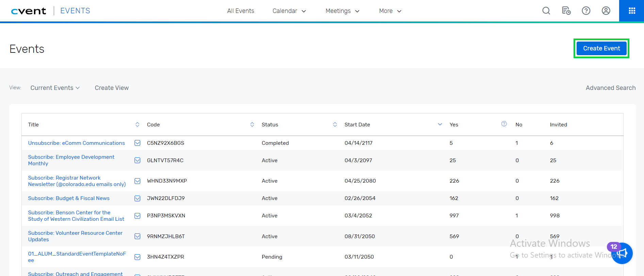Click the Events page heading
The width and height of the screenshot is (644, 276).
27,49
